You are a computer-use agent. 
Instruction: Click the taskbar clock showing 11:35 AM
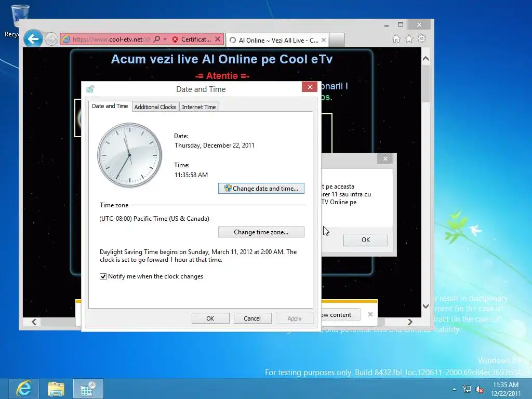pos(506,389)
